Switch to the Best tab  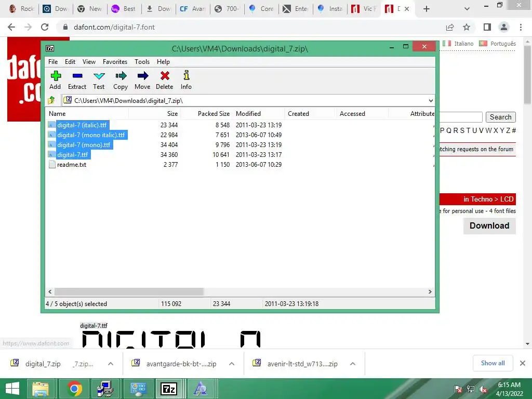pos(124,9)
